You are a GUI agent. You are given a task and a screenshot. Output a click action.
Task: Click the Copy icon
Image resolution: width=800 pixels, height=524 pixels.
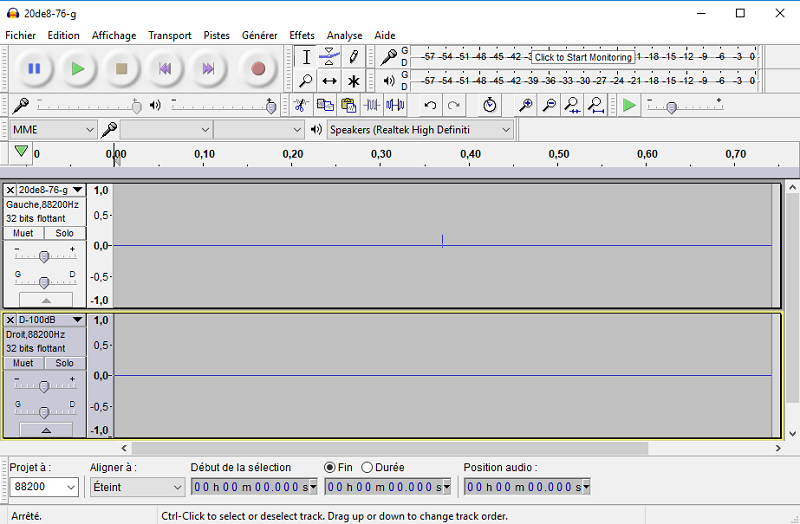(x=325, y=106)
